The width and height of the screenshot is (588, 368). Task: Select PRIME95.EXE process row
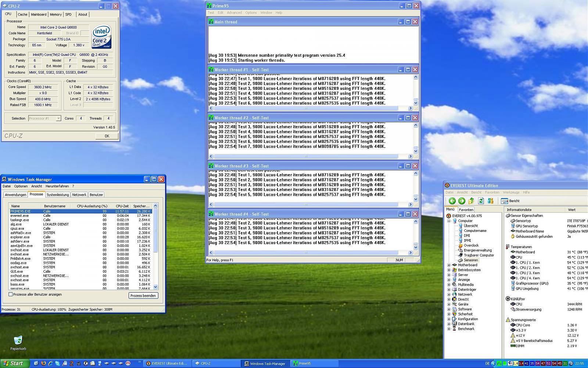click(80, 211)
